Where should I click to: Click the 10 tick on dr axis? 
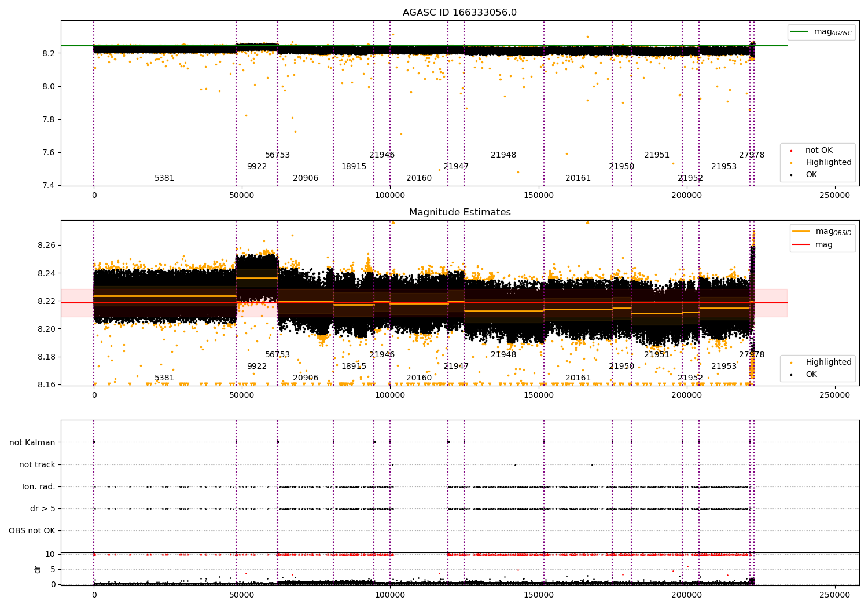point(50,554)
